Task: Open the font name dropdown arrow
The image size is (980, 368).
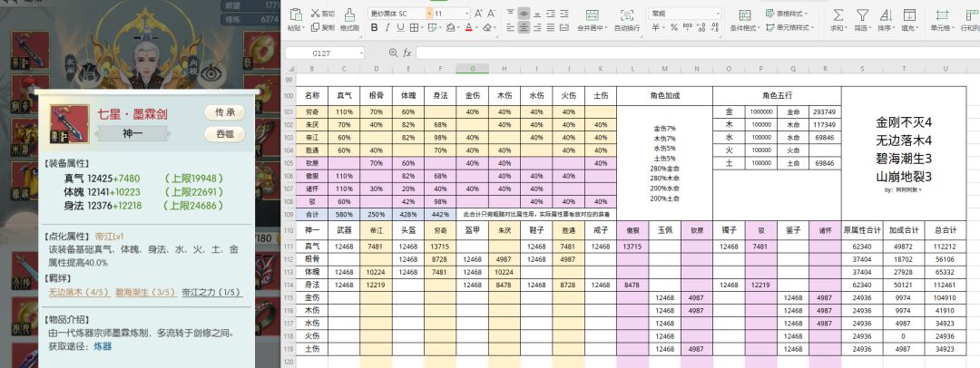Action: click(x=429, y=14)
